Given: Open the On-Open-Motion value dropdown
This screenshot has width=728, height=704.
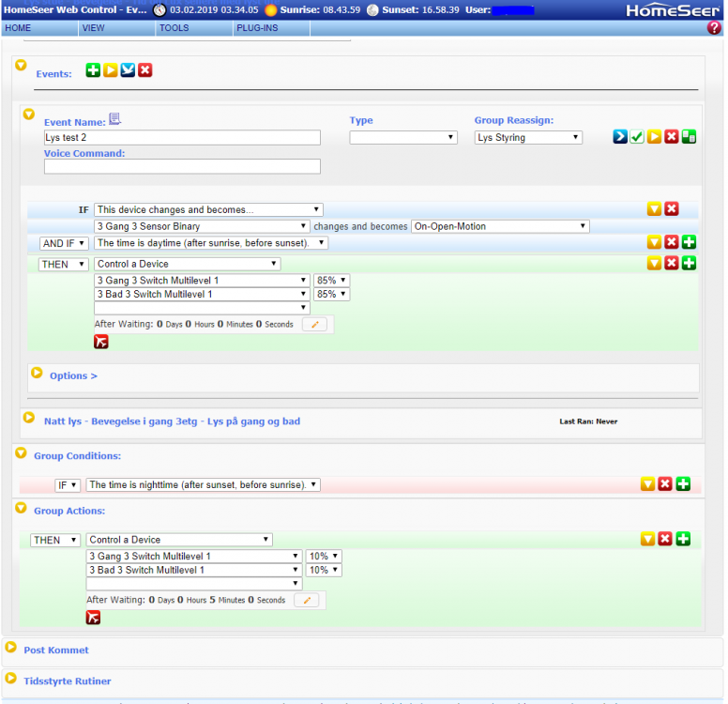Looking at the screenshot, I should point(500,226).
